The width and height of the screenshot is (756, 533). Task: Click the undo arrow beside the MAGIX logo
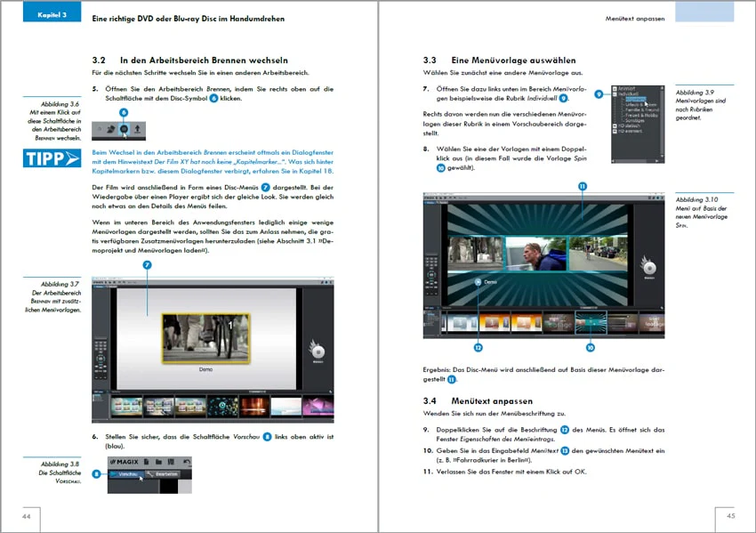pos(187,462)
